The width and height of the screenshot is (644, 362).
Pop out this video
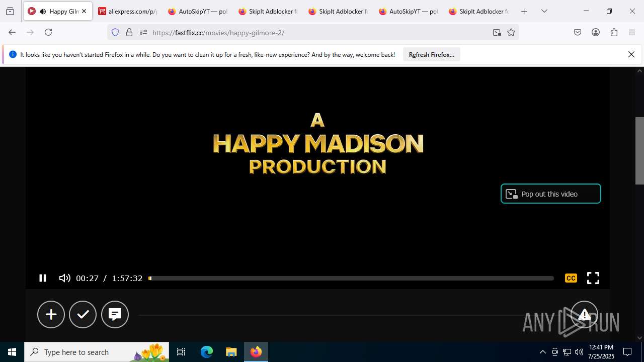pos(551,194)
